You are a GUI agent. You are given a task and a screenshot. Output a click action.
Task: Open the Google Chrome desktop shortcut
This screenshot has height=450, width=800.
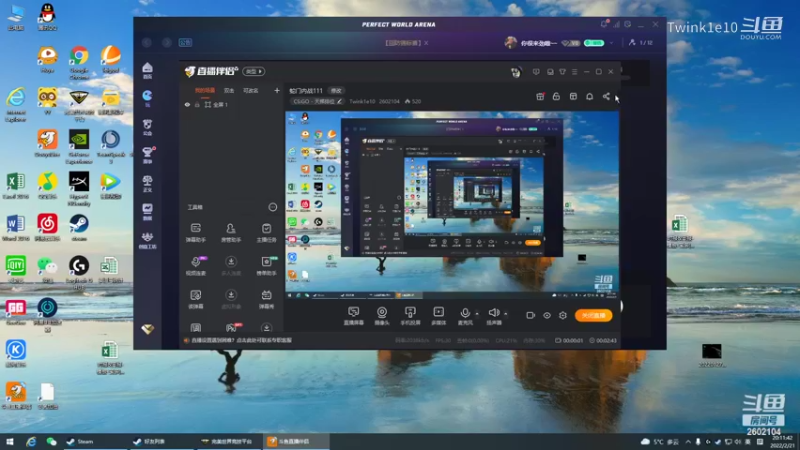pyautogui.click(x=79, y=62)
